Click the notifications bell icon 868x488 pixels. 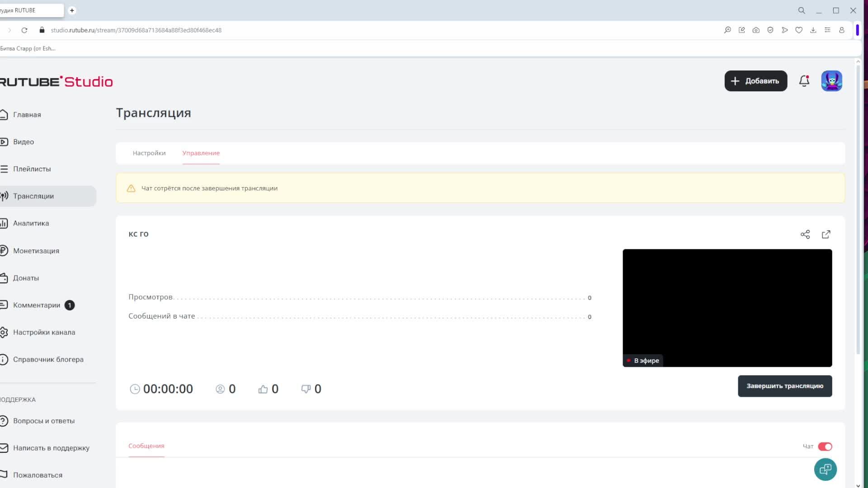[x=804, y=81]
